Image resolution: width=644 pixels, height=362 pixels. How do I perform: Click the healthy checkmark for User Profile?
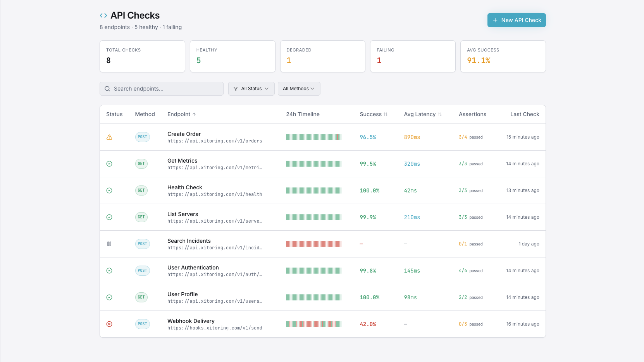(109, 297)
